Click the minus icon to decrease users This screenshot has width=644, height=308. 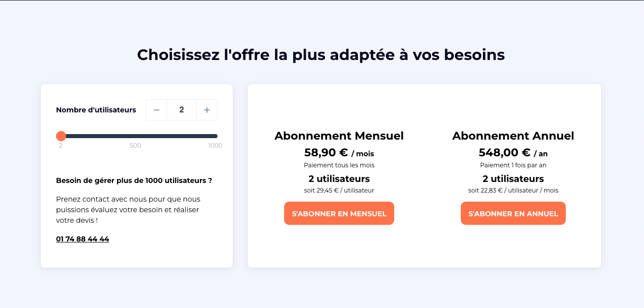click(156, 110)
